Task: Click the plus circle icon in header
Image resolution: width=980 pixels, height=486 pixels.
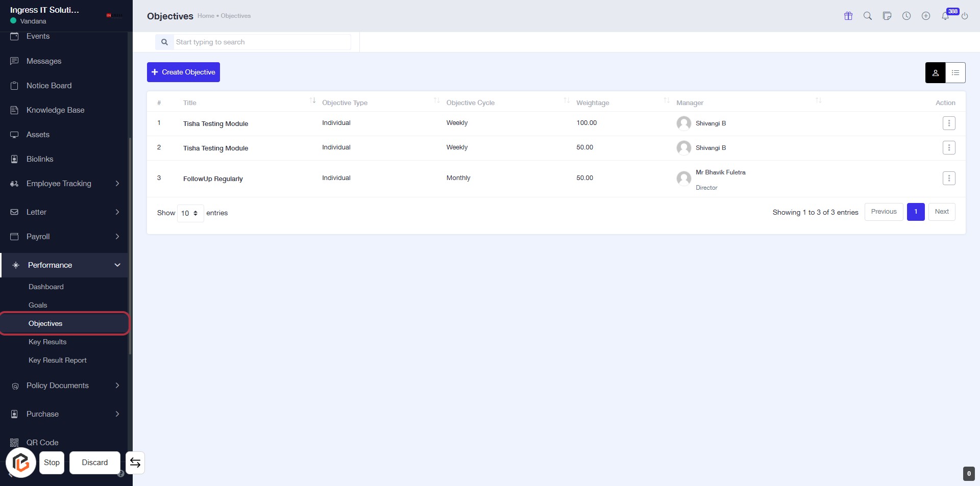Action: click(x=926, y=16)
